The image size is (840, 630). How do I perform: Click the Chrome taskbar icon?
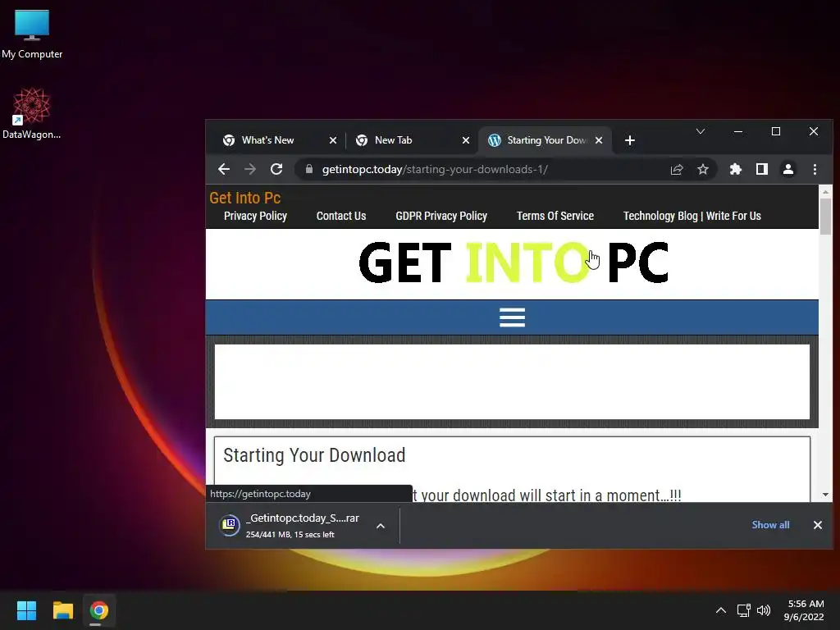pyautogui.click(x=98, y=610)
